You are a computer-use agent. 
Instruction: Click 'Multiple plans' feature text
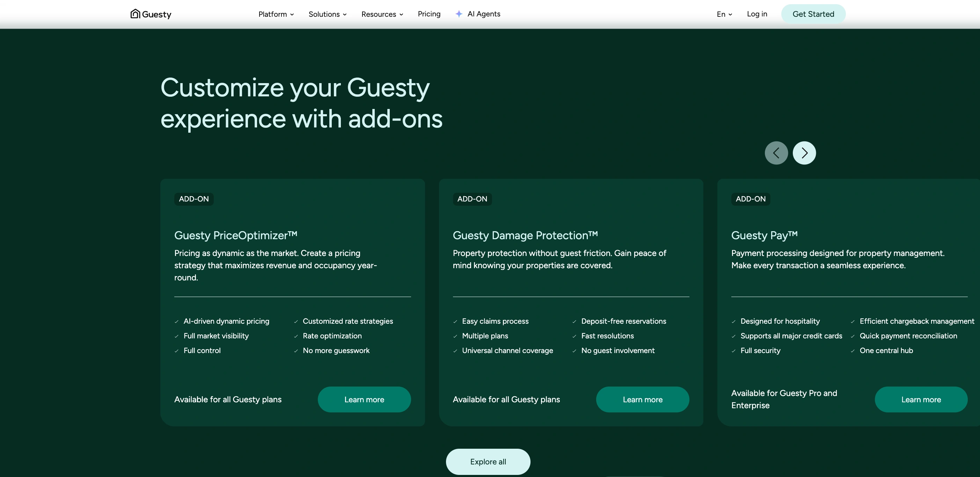(x=485, y=336)
